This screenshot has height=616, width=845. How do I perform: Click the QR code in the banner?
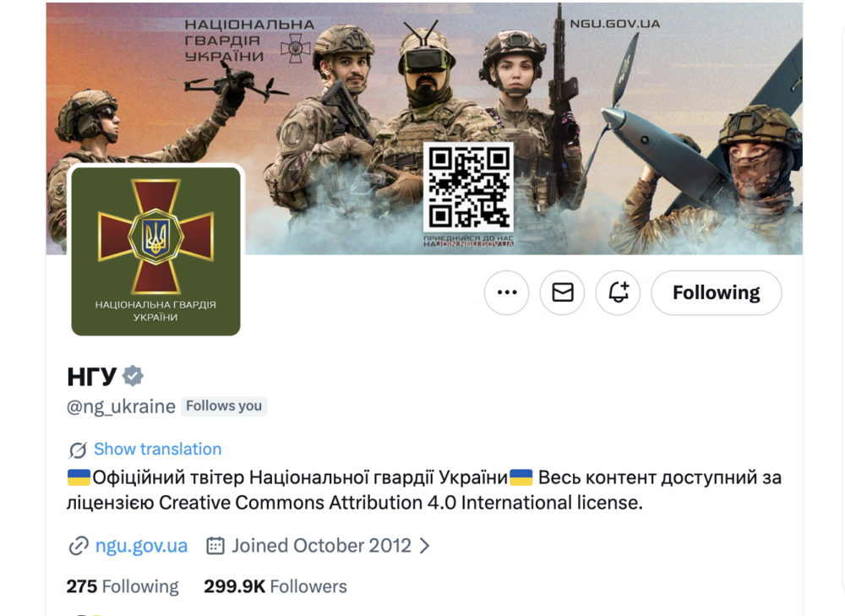point(468,187)
